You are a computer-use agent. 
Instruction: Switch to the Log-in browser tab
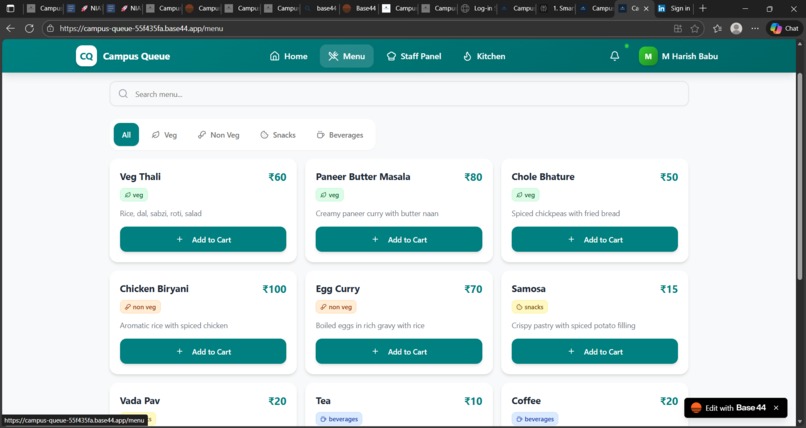(477, 9)
